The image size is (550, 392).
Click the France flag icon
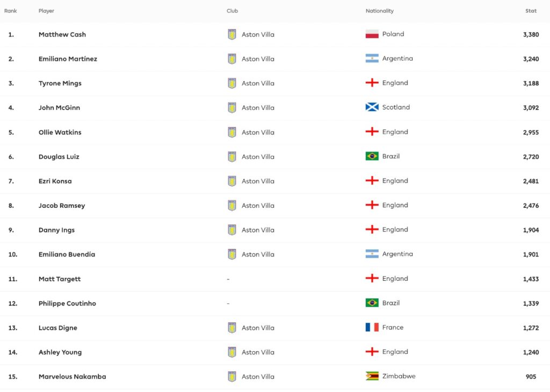372,328
